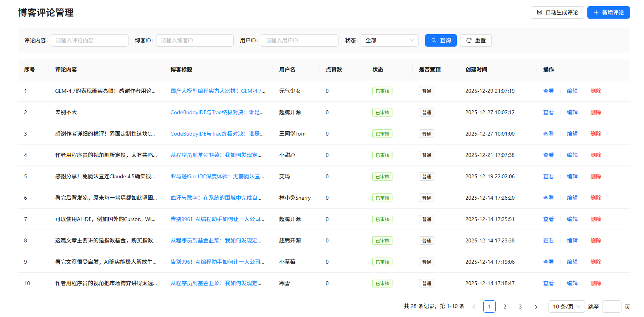Image resolution: width=644 pixels, height=317 pixels.
Task: Focus the 用户ID input field
Action: 299,40
